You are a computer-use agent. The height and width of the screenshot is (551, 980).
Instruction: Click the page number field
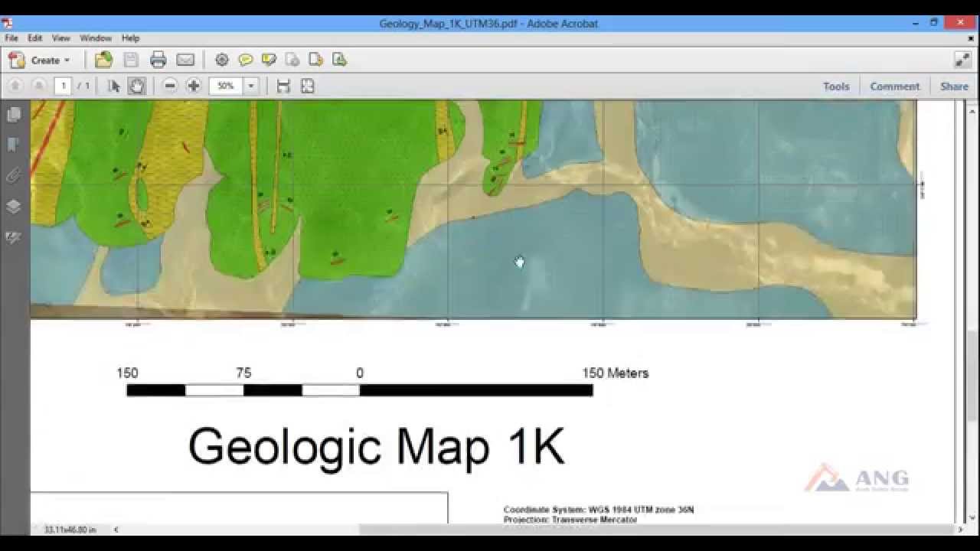point(63,86)
